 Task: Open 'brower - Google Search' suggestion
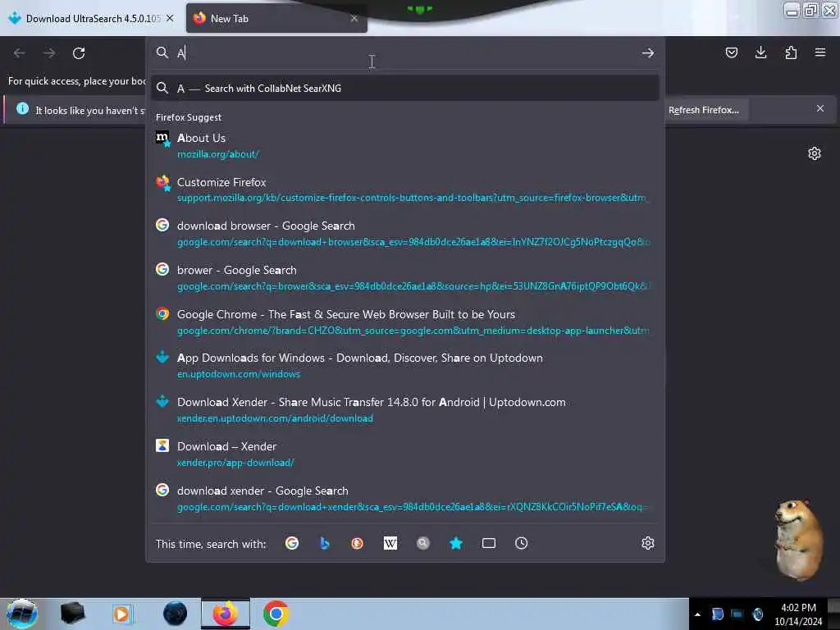405,278
